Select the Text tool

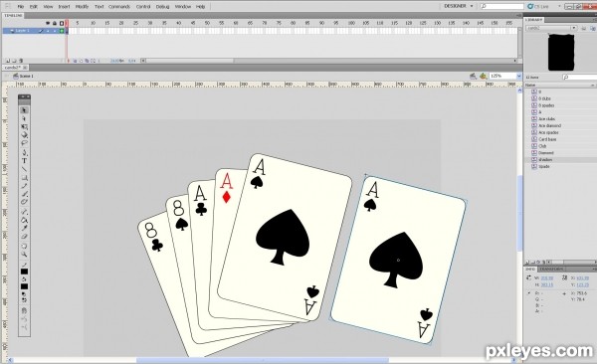(24, 161)
